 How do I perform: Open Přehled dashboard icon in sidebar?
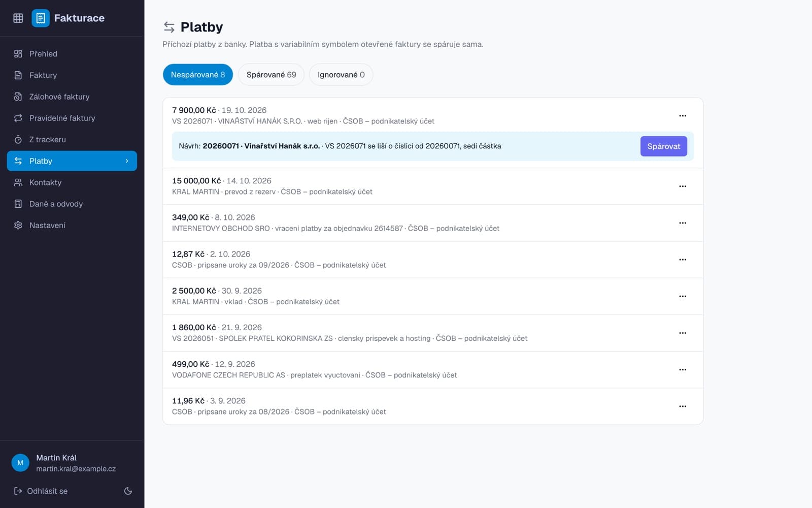point(18,54)
